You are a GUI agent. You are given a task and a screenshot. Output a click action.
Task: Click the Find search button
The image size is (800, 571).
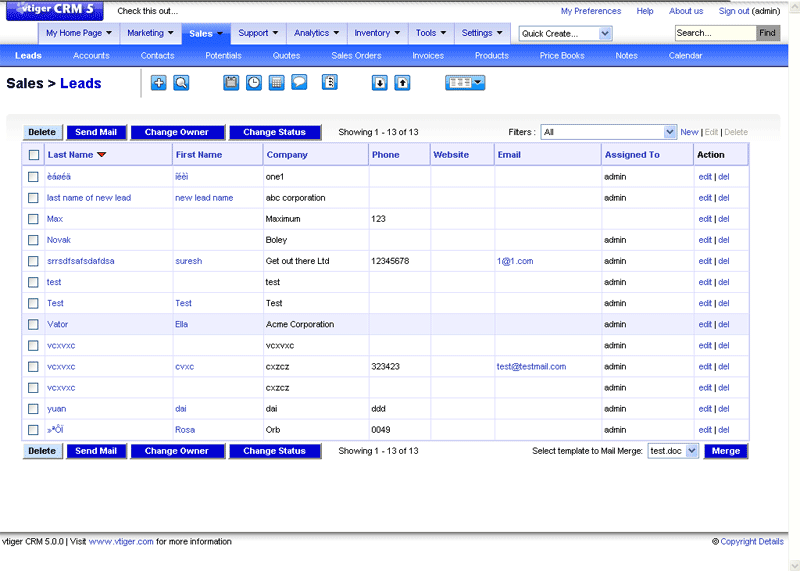767,33
